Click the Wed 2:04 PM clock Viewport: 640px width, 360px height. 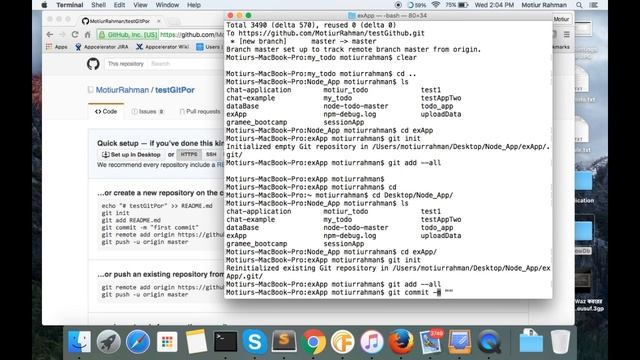tap(494, 5)
